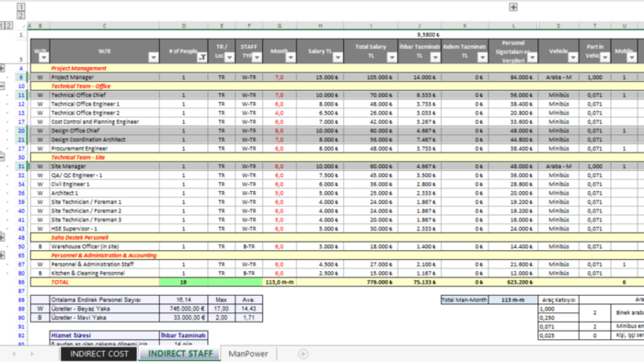Select 113,0 m-m total month cell
644x362 pixels.
[280, 282]
